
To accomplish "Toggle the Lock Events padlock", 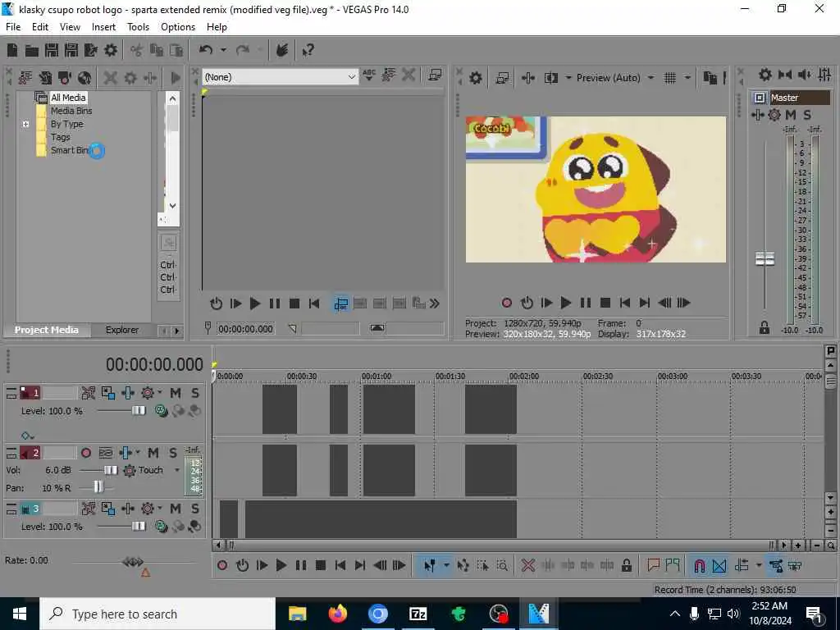I will (626, 565).
